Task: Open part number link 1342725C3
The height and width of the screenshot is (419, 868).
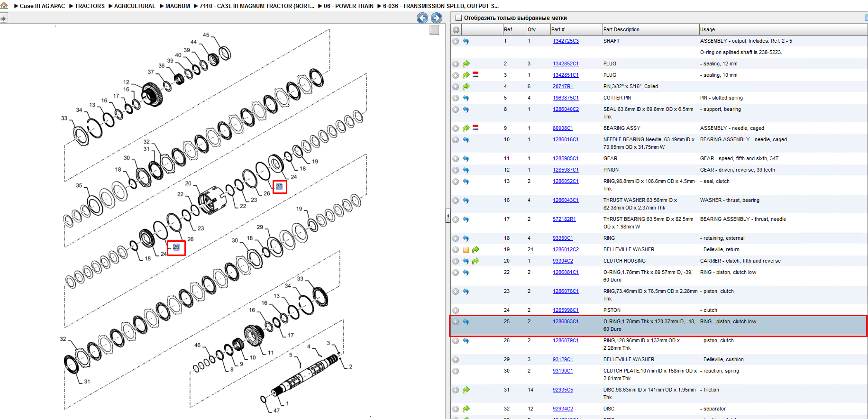Action: tap(566, 41)
